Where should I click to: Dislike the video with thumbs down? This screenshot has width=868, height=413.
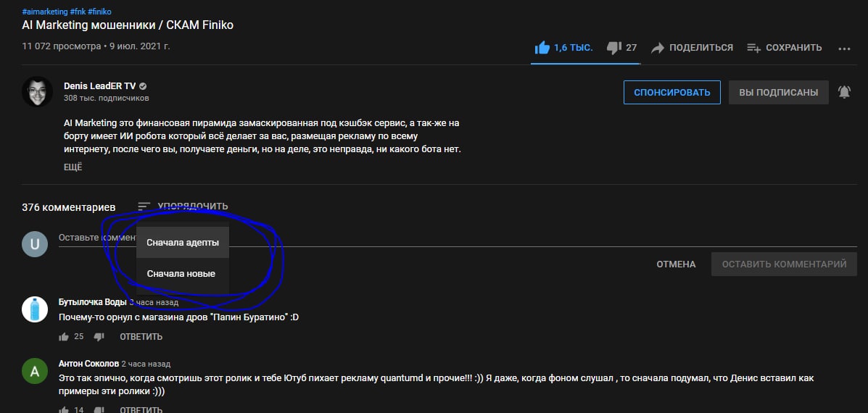(x=614, y=48)
